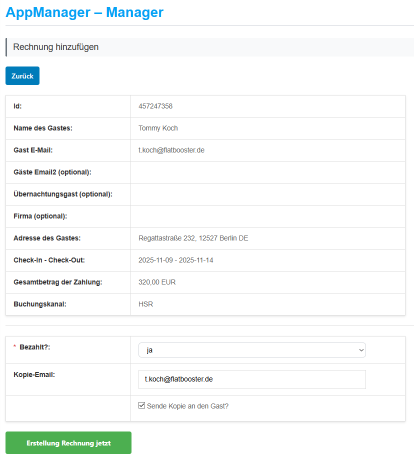Click the Adresse des Gastes label
Viewport: 414px width, 460px height.
(47, 238)
